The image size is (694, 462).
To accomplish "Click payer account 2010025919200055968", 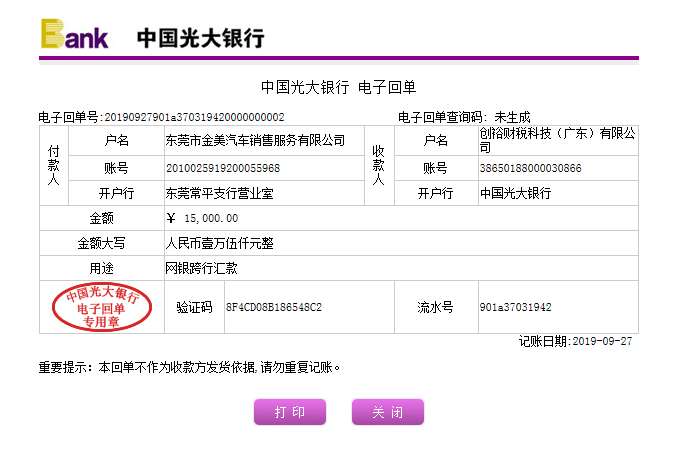I will (223, 168).
